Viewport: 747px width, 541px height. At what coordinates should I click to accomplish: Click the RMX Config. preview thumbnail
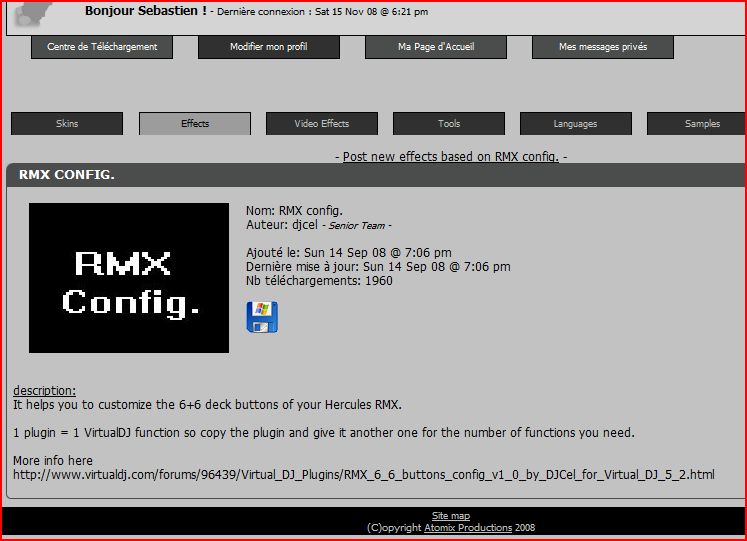[x=129, y=278]
